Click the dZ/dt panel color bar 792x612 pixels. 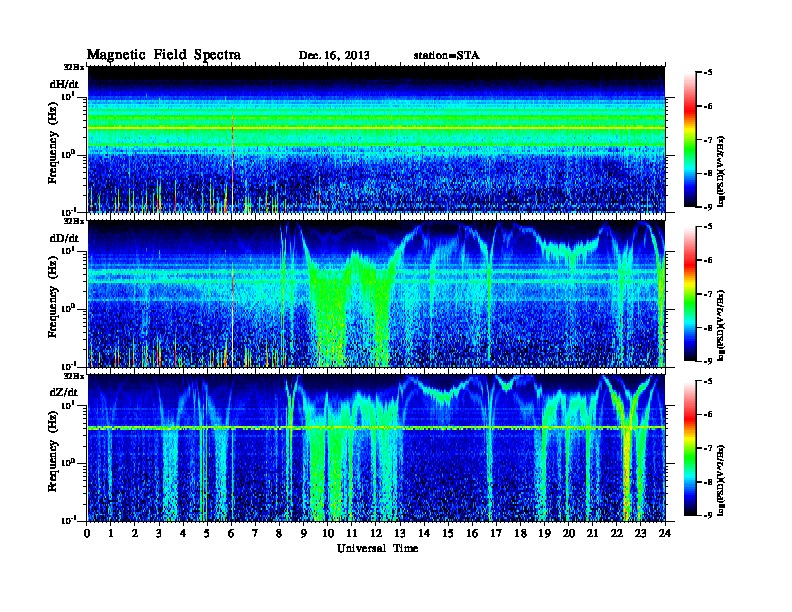coord(689,448)
